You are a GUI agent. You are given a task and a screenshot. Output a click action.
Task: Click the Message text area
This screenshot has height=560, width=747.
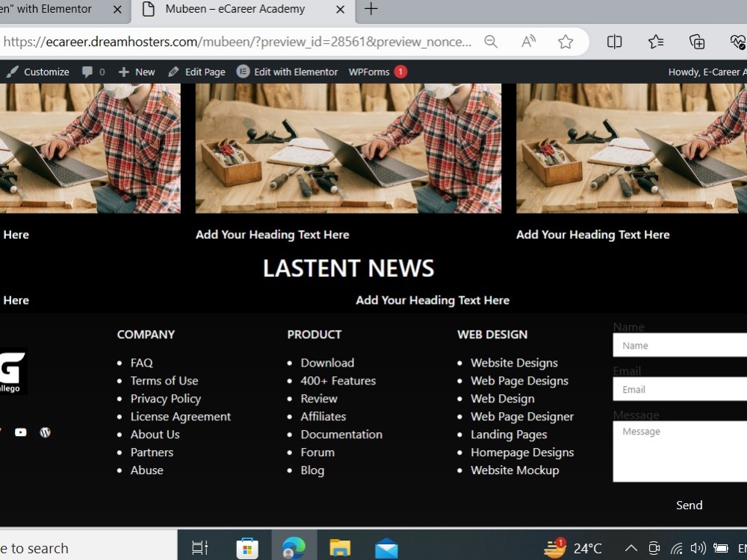click(x=680, y=452)
